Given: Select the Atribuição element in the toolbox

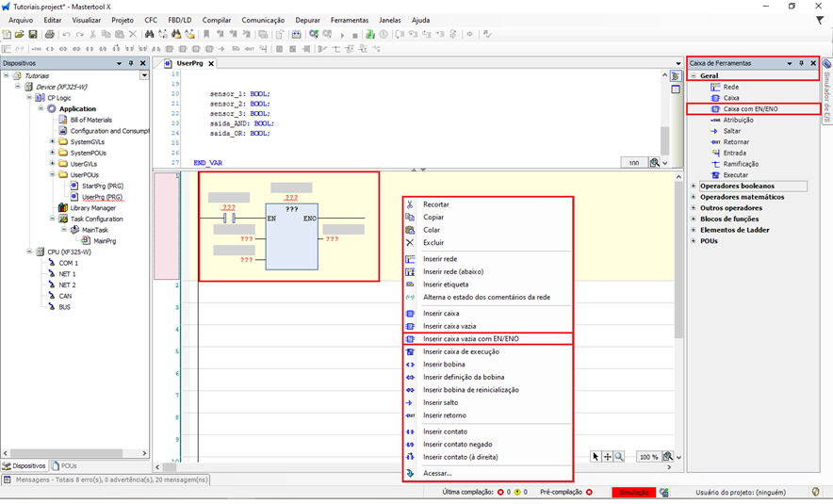Looking at the screenshot, I should click(738, 121).
